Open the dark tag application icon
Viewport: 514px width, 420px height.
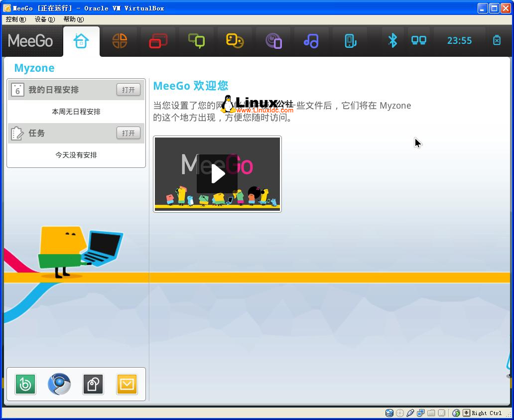point(93,384)
